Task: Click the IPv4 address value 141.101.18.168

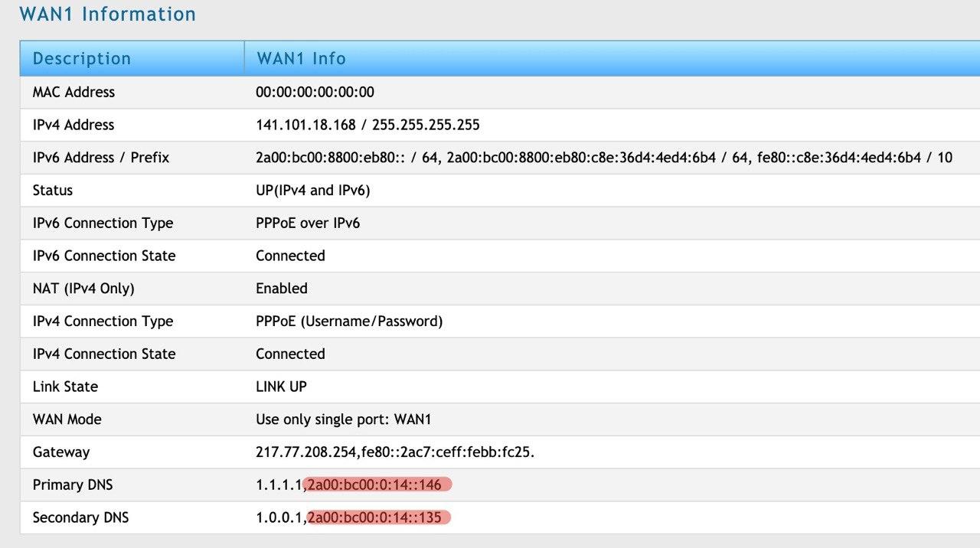Action: [x=305, y=125]
